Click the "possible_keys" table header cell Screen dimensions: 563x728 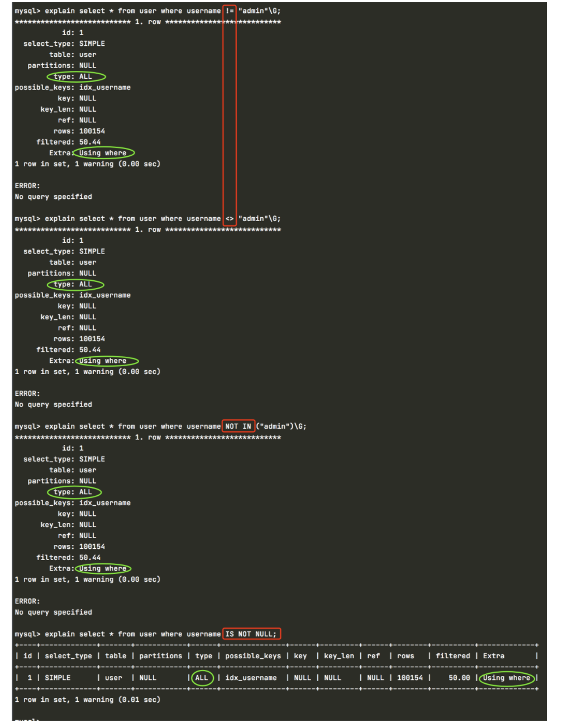[x=253, y=656]
